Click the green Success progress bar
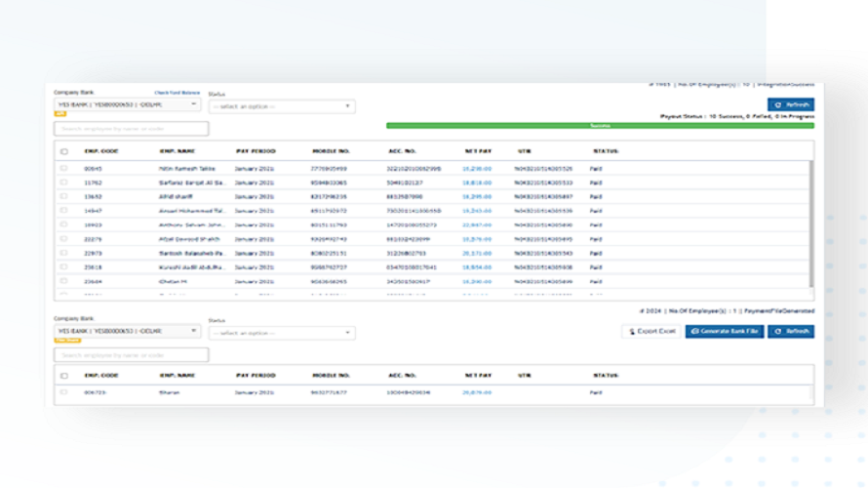868x488 pixels. click(x=600, y=126)
